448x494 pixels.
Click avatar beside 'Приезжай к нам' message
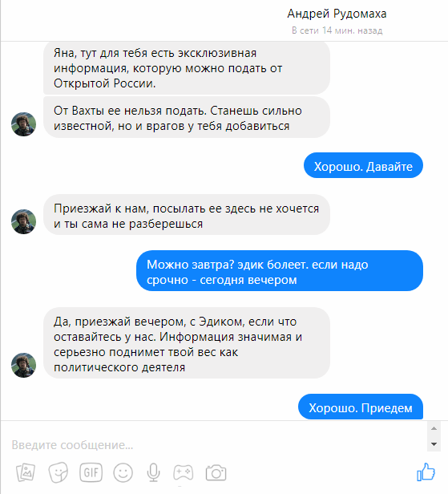click(x=23, y=221)
